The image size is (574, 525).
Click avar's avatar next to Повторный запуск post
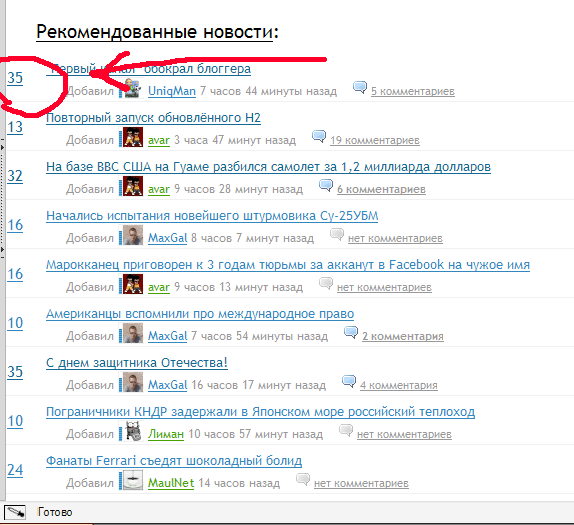(x=133, y=137)
